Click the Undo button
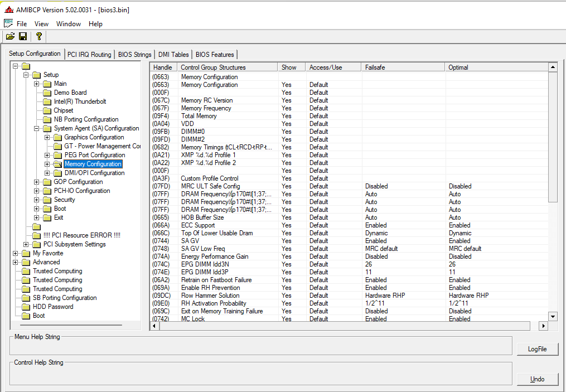This screenshot has height=392, width=566. pyautogui.click(x=538, y=379)
